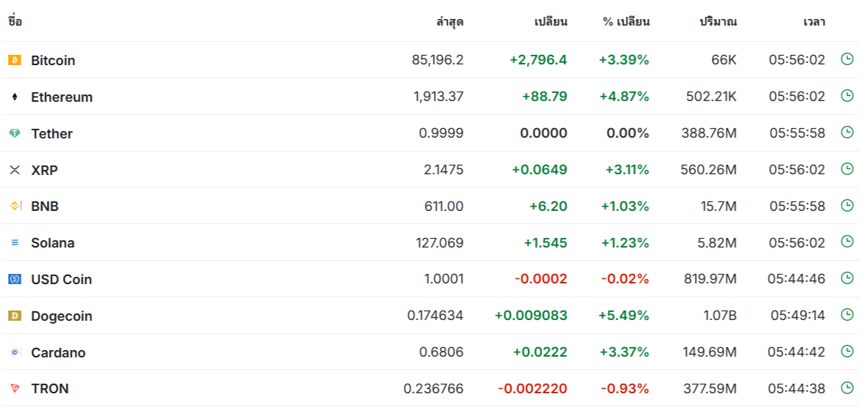
Task: Click the Bitcoin coin icon
Action: pos(15,60)
